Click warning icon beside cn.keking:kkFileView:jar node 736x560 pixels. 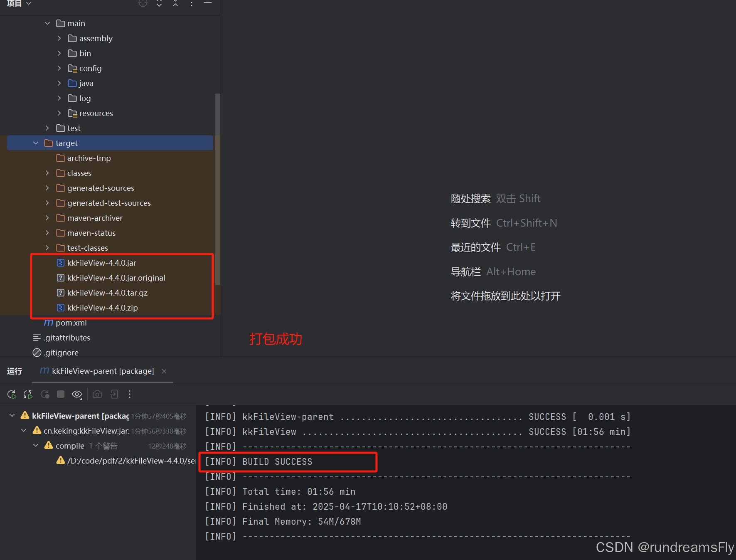37,430
